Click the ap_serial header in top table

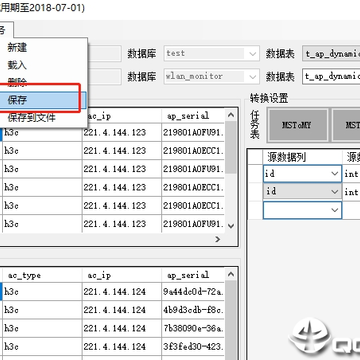(x=188, y=116)
